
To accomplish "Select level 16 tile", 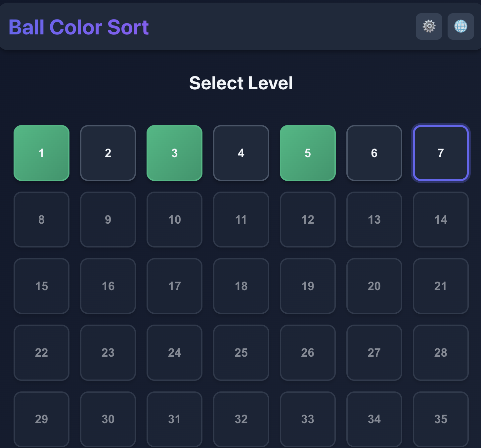I will coord(108,286).
